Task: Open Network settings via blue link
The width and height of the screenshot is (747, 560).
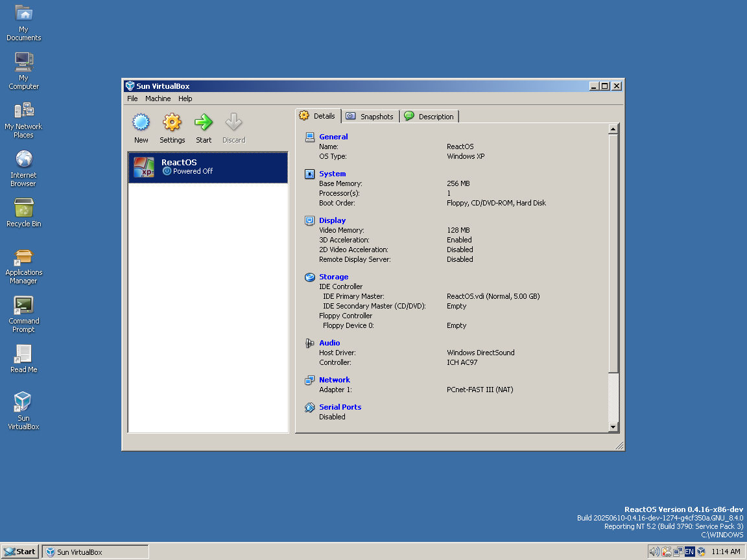Action: tap(335, 380)
